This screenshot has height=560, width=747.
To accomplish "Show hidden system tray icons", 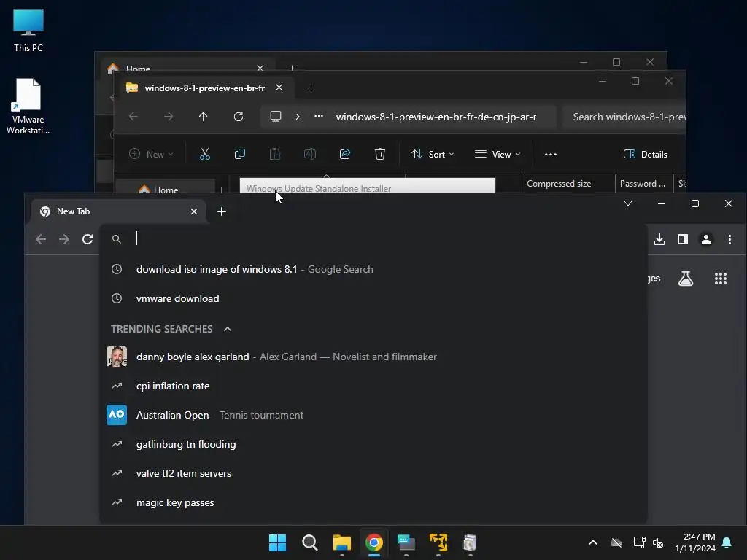I will 593,542.
